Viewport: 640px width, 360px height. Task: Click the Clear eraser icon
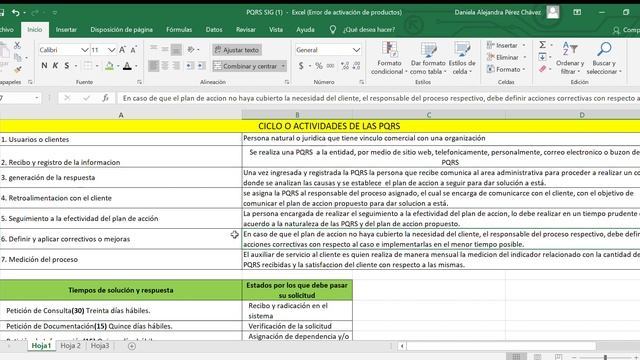click(542, 69)
